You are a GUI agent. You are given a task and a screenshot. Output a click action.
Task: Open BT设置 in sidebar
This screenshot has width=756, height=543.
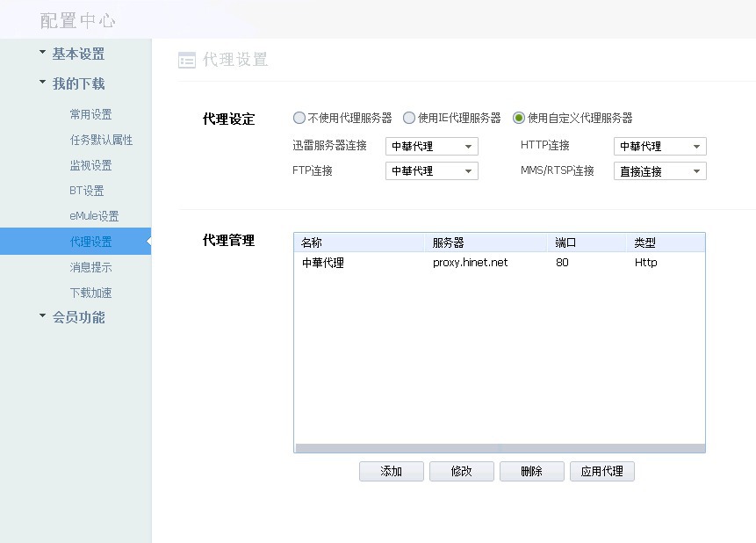[87, 191]
